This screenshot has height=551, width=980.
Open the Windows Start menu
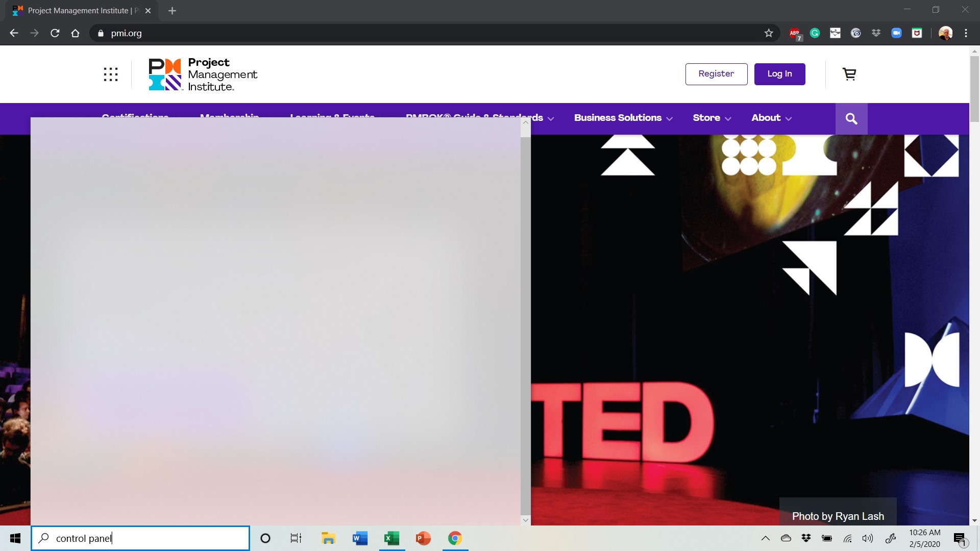pyautogui.click(x=15, y=538)
